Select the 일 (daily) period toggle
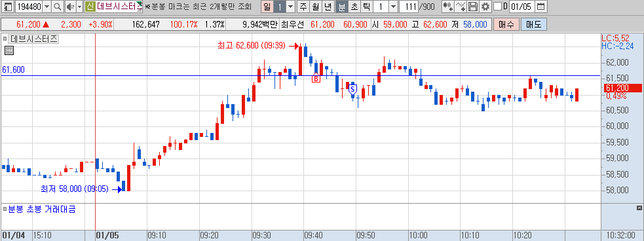This screenshot has height=241, width=644. 267,7
